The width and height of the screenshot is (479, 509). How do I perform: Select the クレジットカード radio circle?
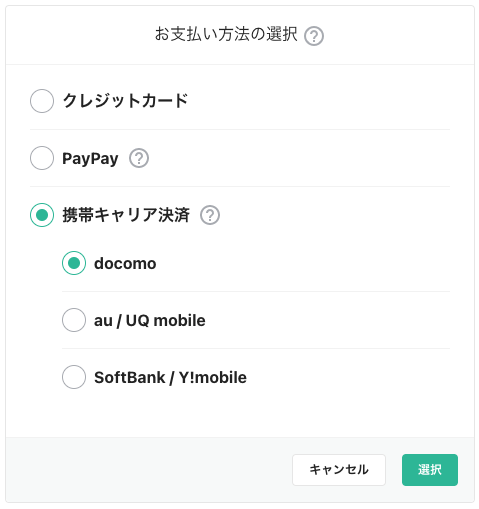pos(42,101)
